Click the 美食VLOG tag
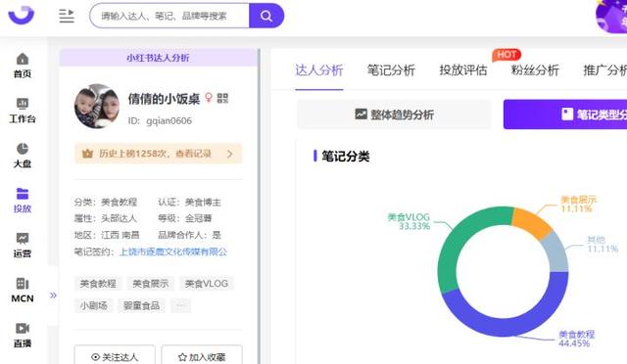The height and width of the screenshot is (364, 627). (207, 284)
